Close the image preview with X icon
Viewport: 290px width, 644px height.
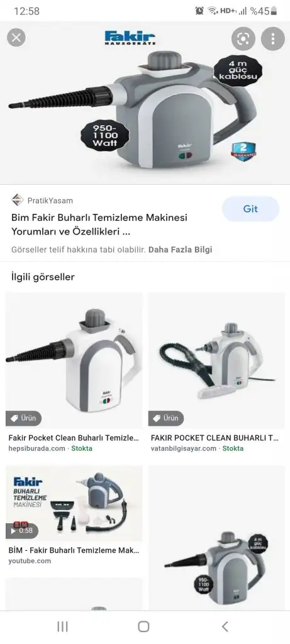(x=16, y=38)
